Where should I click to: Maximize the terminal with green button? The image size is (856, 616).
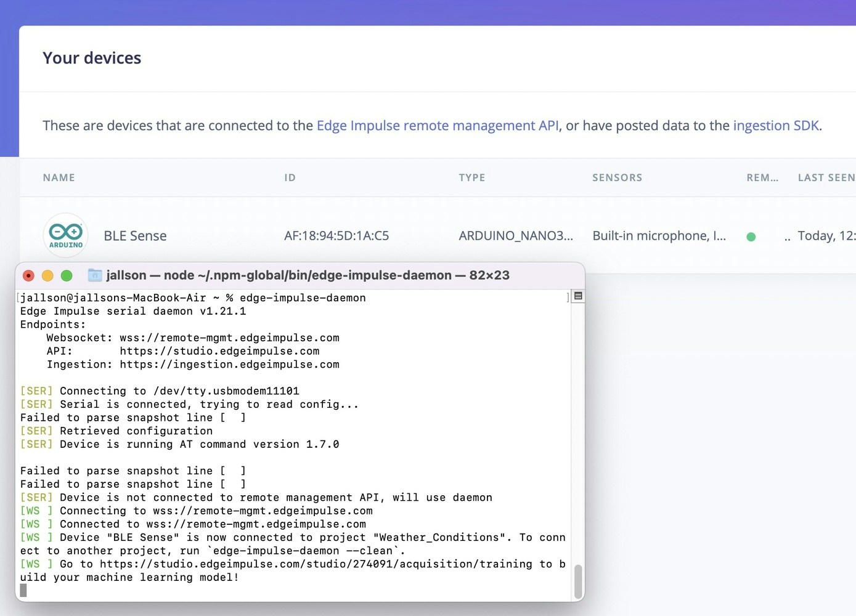click(67, 275)
